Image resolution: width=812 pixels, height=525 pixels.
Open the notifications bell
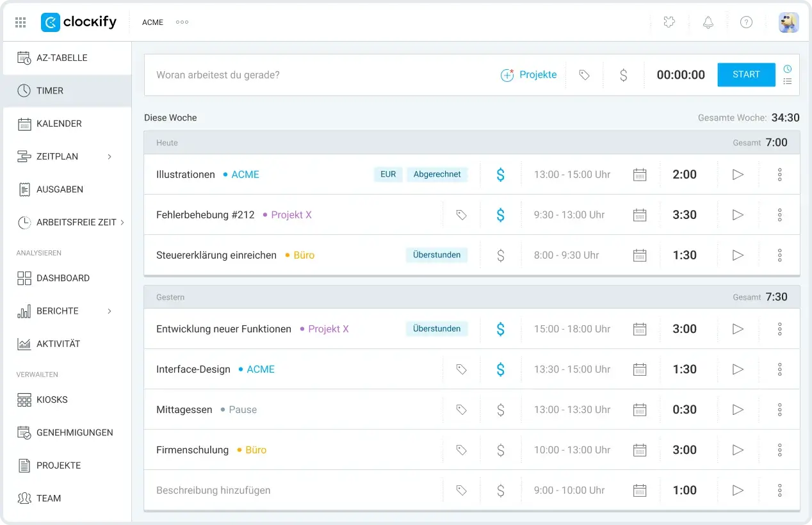708,22
